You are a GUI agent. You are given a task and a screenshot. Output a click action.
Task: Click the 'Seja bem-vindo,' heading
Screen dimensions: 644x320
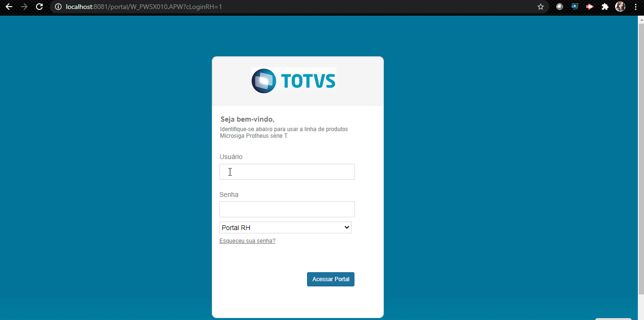pos(247,119)
